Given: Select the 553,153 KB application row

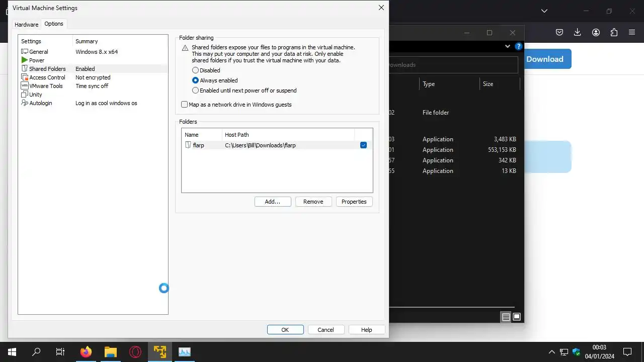Looking at the screenshot, I should pyautogui.click(x=455, y=150).
